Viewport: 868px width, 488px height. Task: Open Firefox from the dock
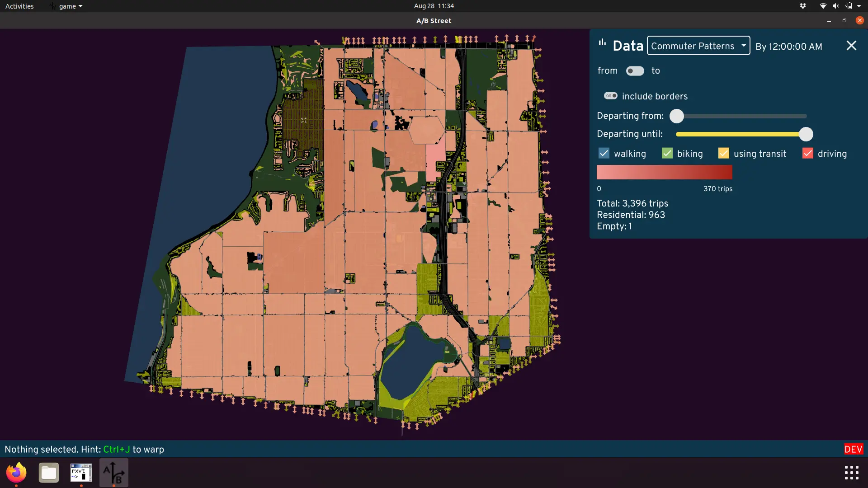click(16, 473)
